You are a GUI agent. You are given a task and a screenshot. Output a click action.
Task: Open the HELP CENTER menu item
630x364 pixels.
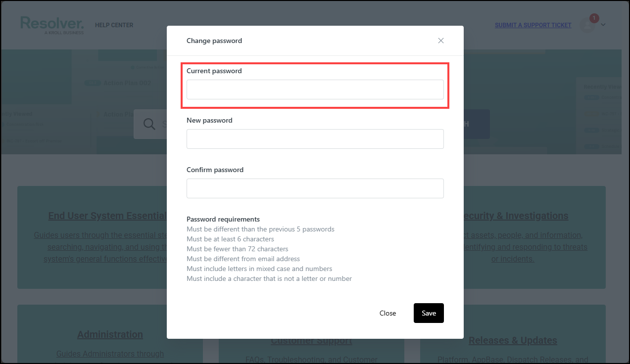[x=114, y=25]
